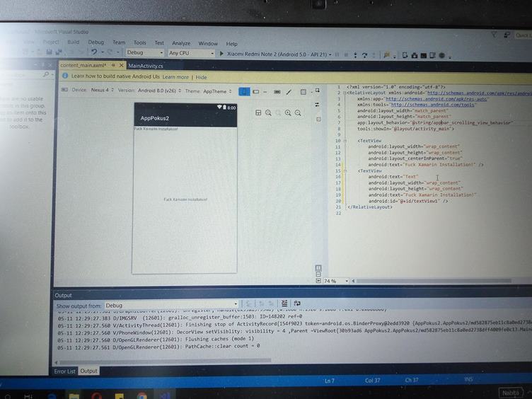Image resolution: width=532 pixels, height=399 pixels.
Task: Click the Save icon in toolbar
Action: pyautogui.click(x=50, y=52)
